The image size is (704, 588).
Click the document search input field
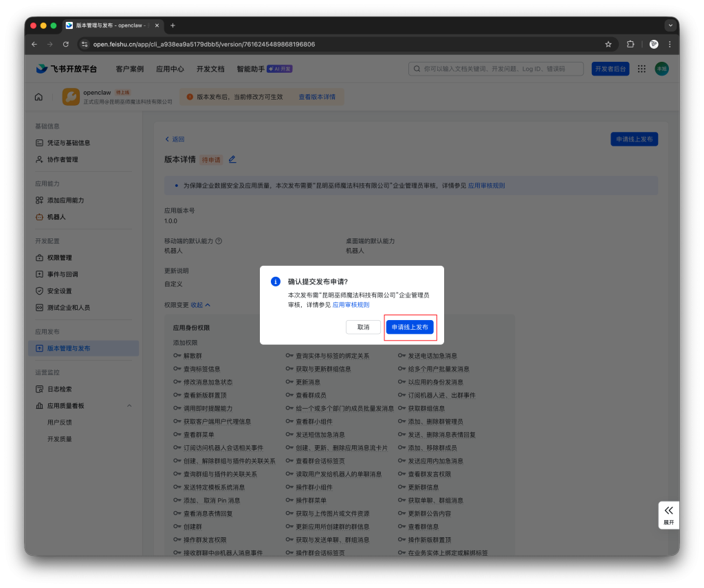pos(495,69)
